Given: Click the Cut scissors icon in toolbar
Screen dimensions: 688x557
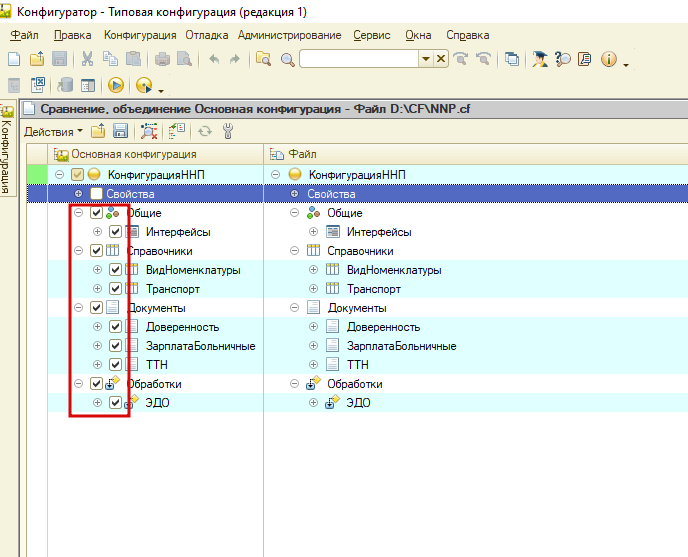Looking at the screenshot, I should tap(87, 59).
